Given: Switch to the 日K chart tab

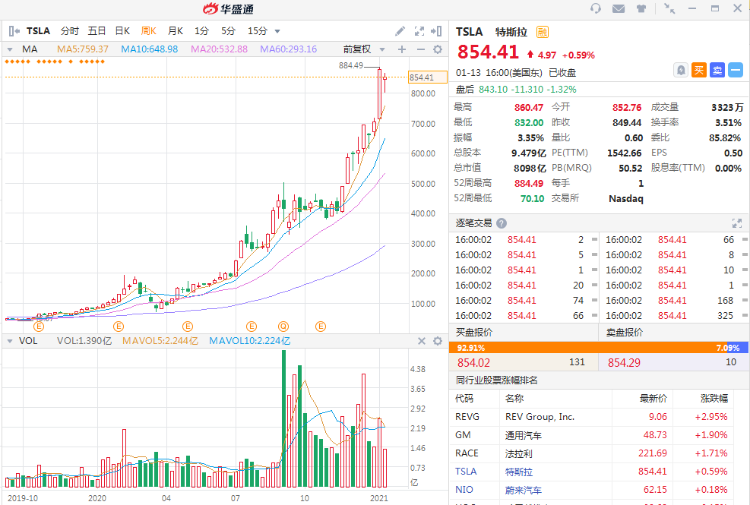Looking at the screenshot, I should [122, 31].
